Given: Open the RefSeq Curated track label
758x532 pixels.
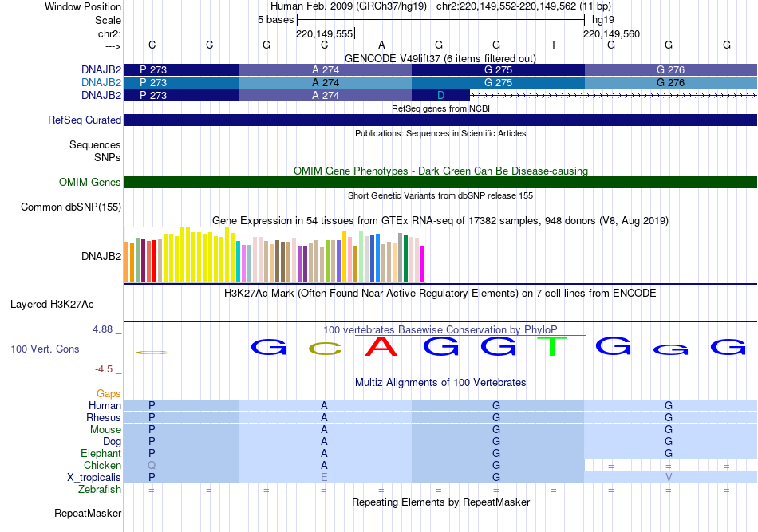Looking at the screenshot, I should point(84,120).
